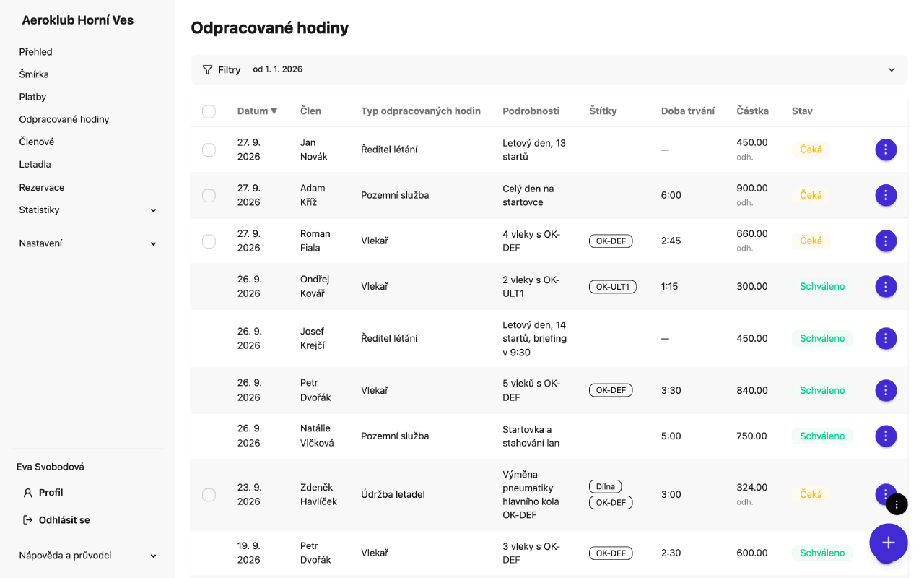924x578 pixels.
Task: Click the purple plus add button
Action: pyautogui.click(x=889, y=543)
